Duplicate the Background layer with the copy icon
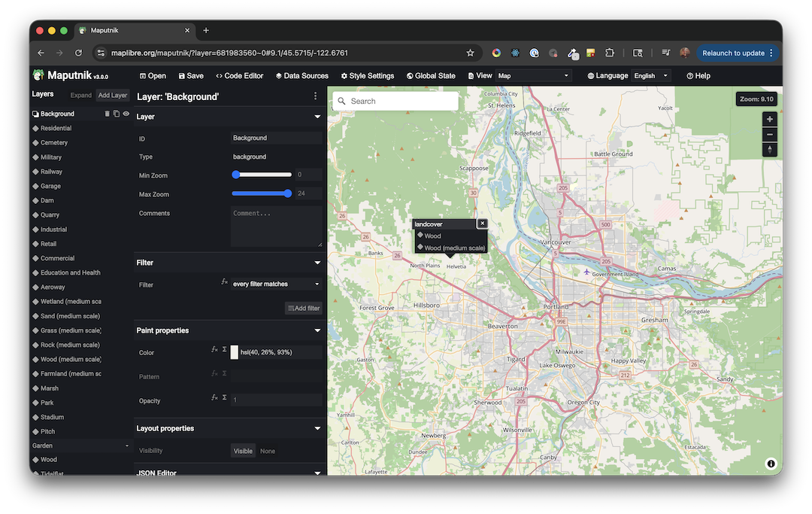The height and width of the screenshot is (514, 812). click(117, 114)
